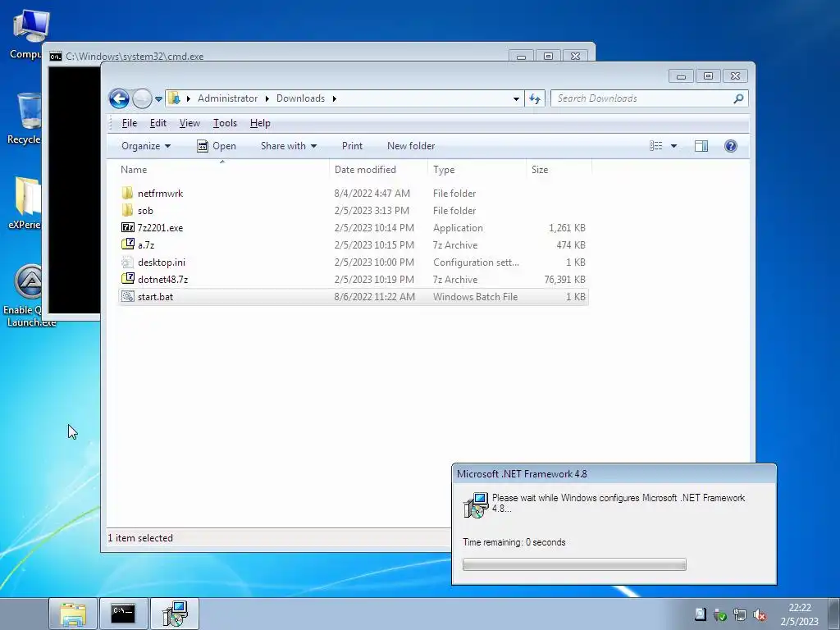Switch to .NET installer taskbar button
Viewport: 840px width, 630px height.
point(175,614)
